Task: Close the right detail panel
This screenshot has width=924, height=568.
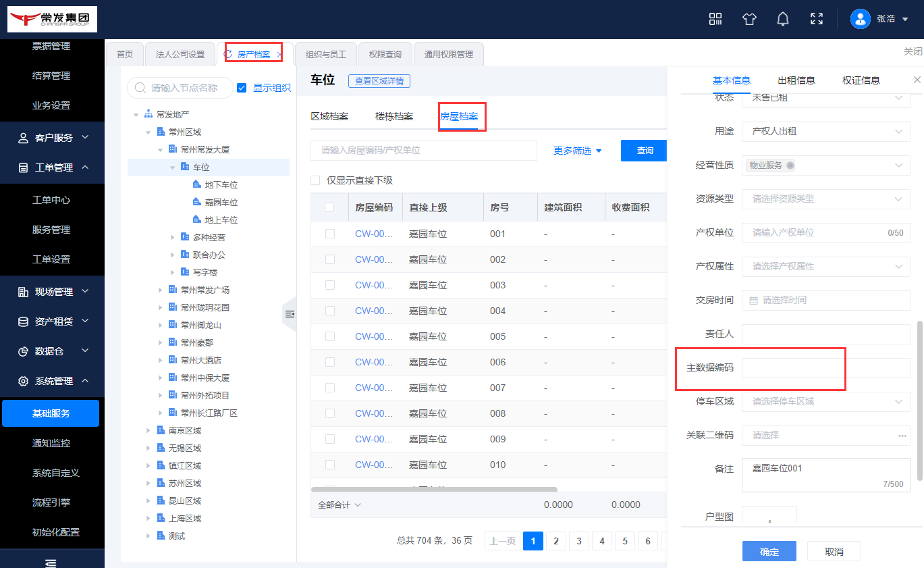Action: (x=917, y=80)
